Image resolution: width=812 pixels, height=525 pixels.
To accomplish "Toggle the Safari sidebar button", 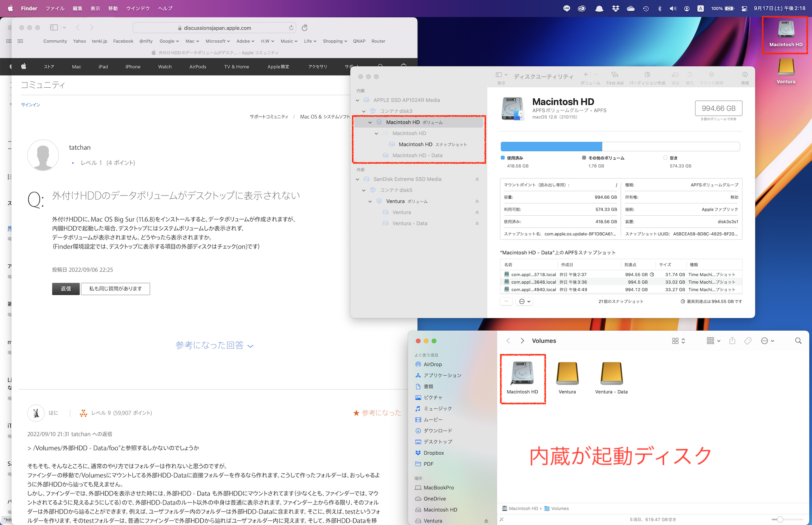I will (x=54, y=28).
